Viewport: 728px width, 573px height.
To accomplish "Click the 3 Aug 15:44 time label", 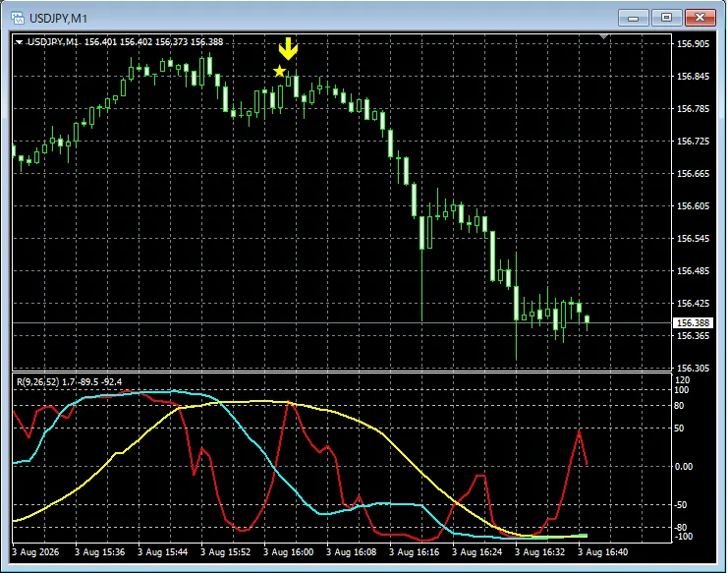I will (x=162, y=552).
